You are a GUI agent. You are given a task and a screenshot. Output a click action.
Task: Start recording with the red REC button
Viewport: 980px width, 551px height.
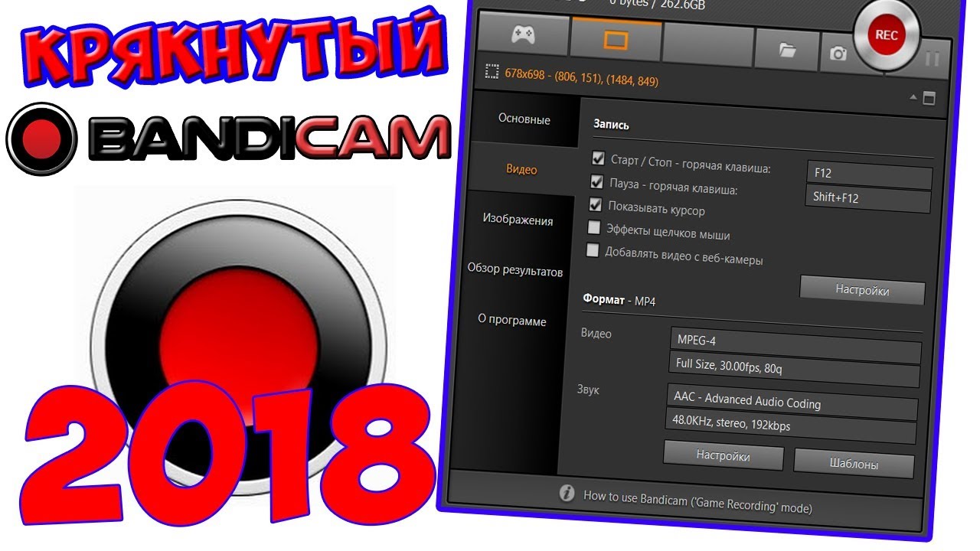click(886, 35)
